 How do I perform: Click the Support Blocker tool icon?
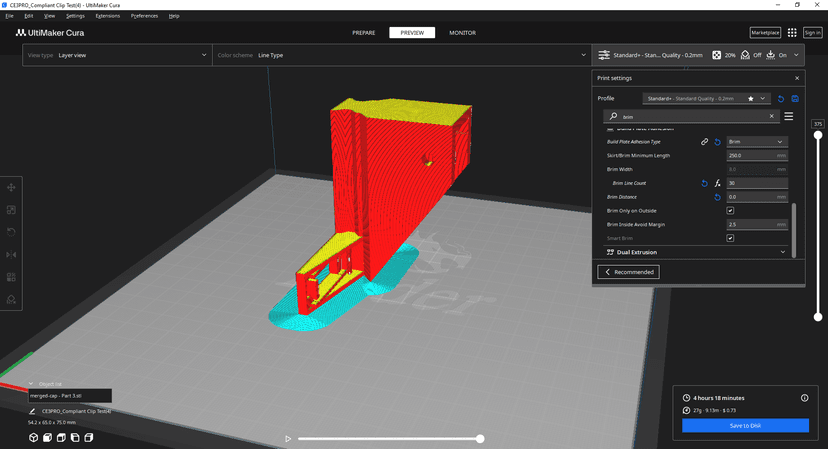click(x=11, y=300)
